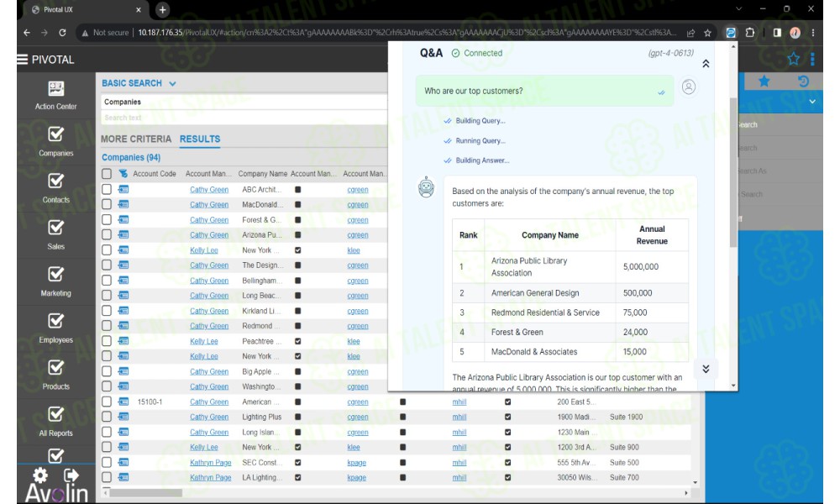Open Action Center in the sidebar
Viewport: 840px width, 504px height.
[55, 95]
